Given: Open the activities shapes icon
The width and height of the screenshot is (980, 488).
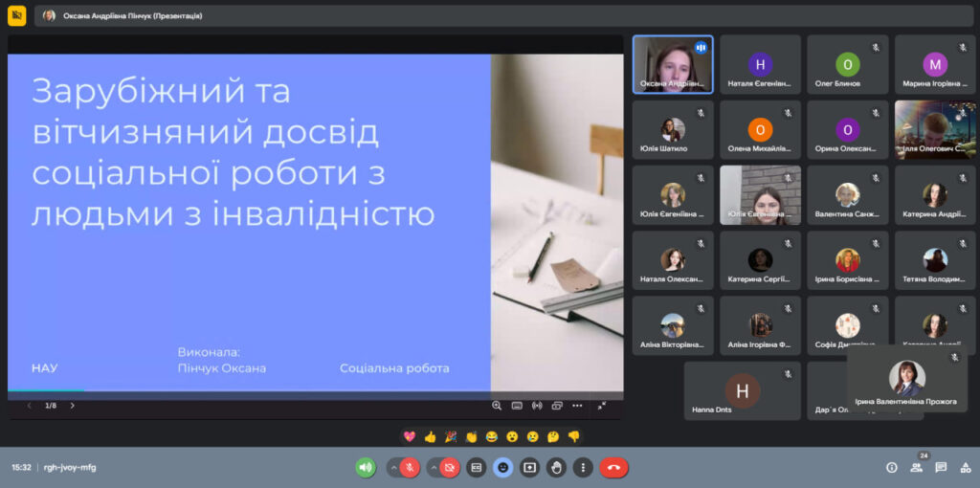Looking at the screenshot, I should coord(965,468).
